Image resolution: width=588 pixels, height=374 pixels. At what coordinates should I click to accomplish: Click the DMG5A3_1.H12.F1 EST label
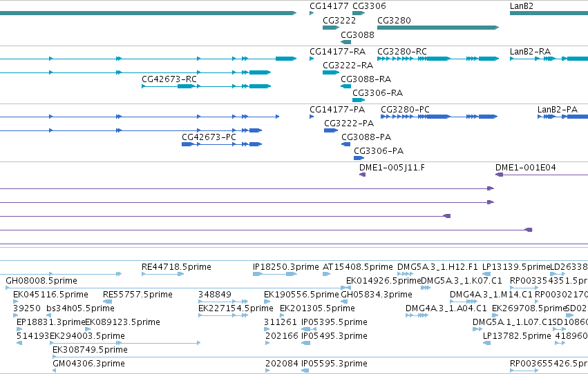(x=437, y=267)
